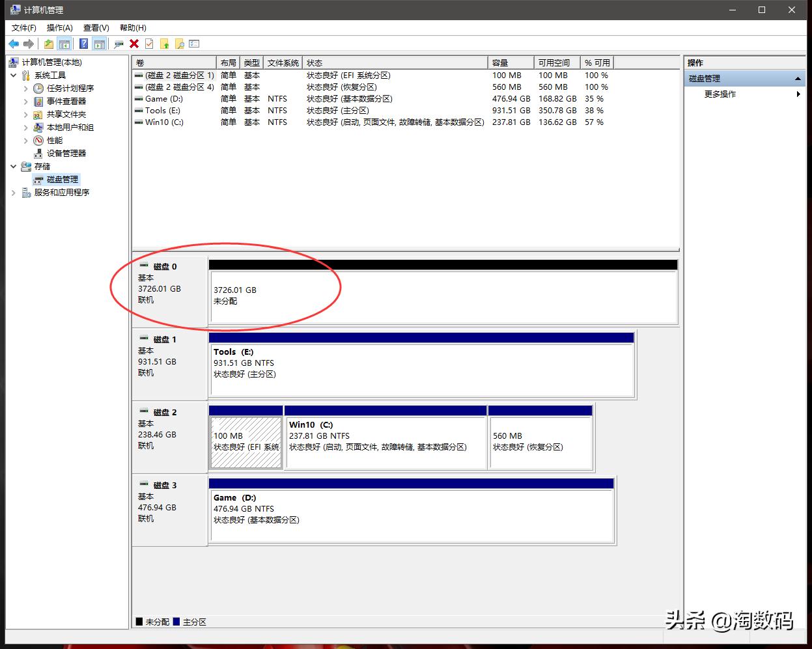Expand the 任务计划程序 tree node
This screenshot has height=649, width=812.
(x=25, y=89)
